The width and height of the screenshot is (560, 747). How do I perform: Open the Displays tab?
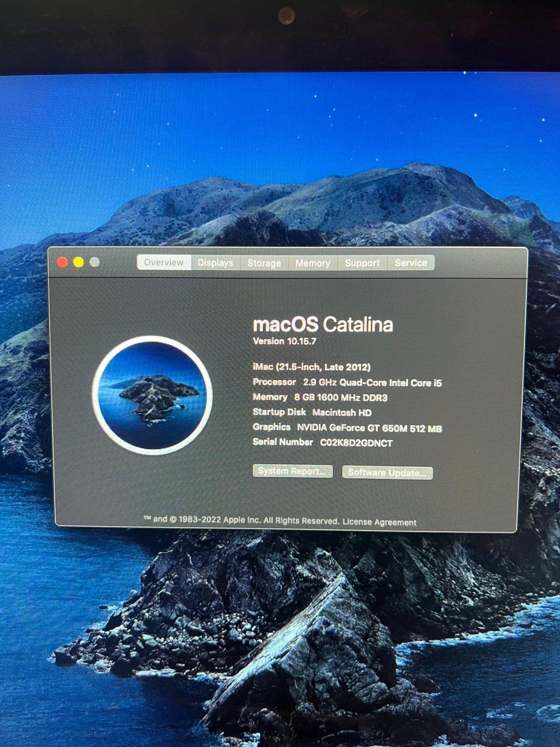(215, 263)
